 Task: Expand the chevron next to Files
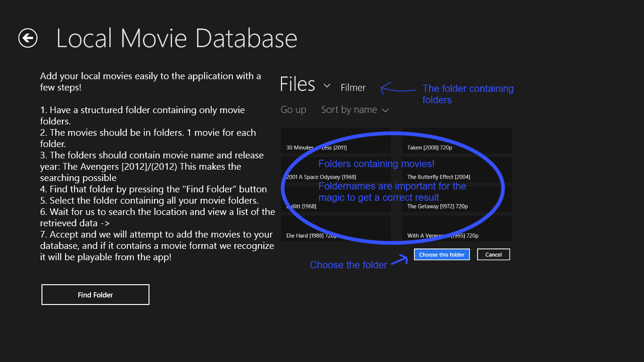click(327, 86)
